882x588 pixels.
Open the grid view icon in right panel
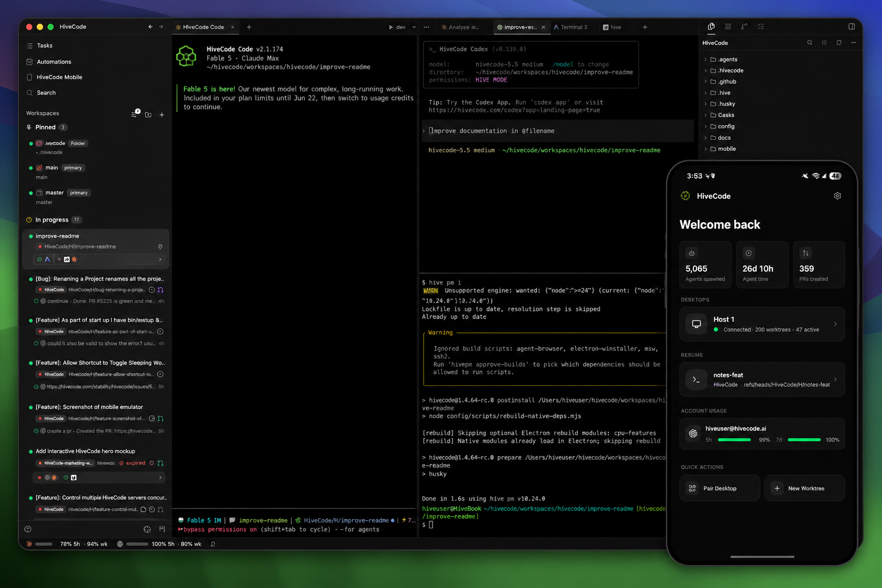coord(728,26)
